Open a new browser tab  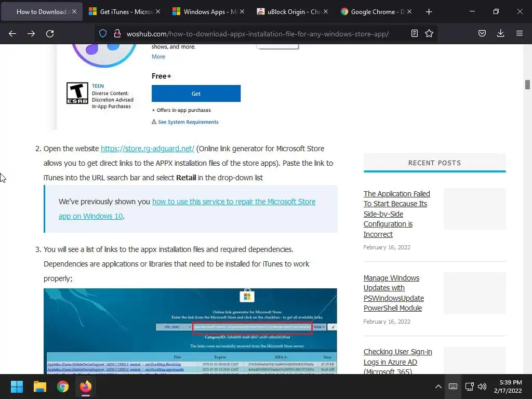pos(429,12)
